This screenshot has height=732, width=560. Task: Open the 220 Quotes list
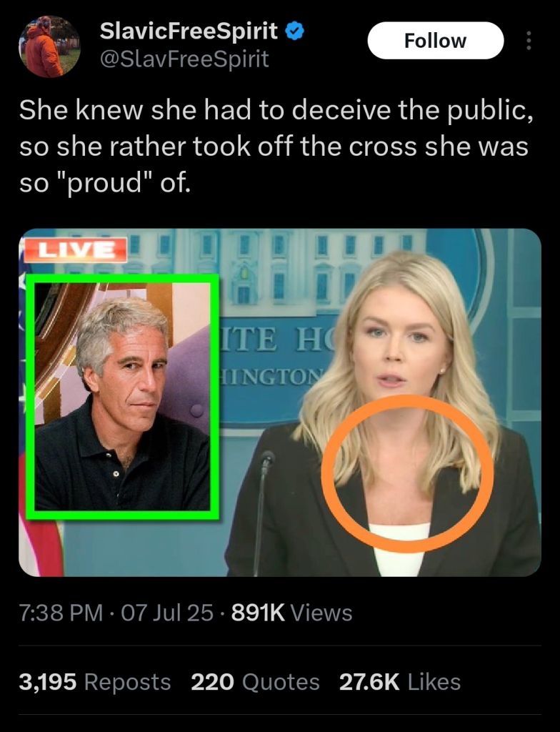pos(255,681)
